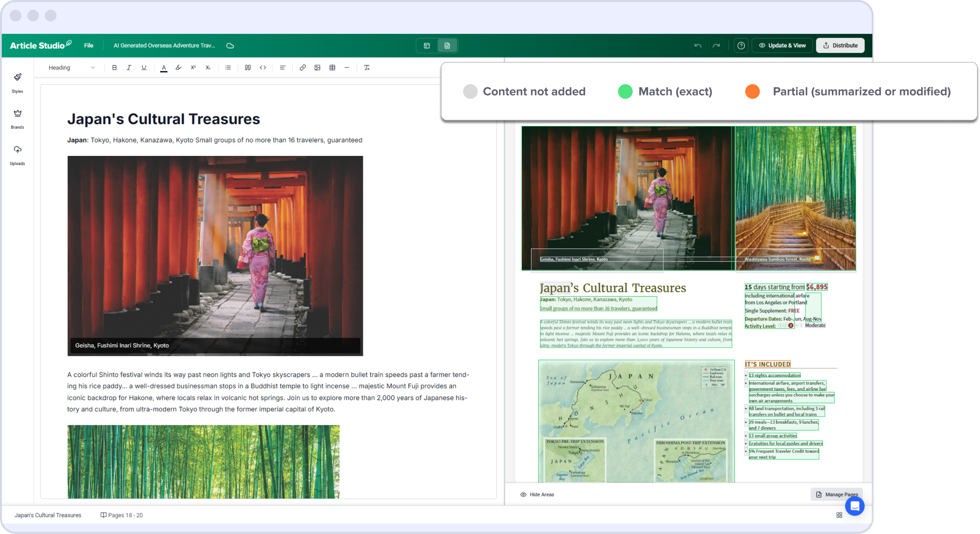Apply italic formatting
This screenshot has height=534, width=980.
(129, 67)
